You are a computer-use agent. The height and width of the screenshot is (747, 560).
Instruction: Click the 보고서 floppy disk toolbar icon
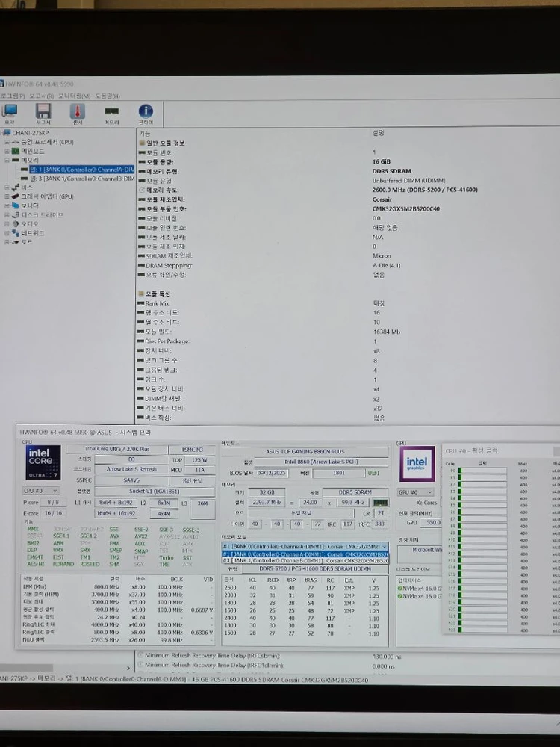[43, 111]
